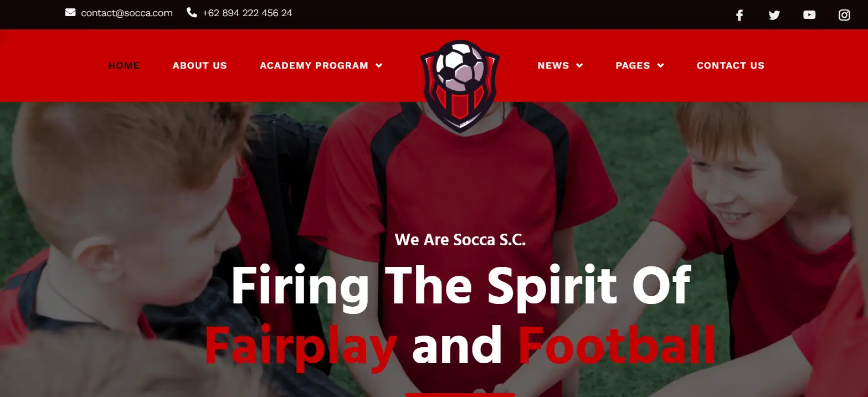Open the Contact Us page

[731, 65]
